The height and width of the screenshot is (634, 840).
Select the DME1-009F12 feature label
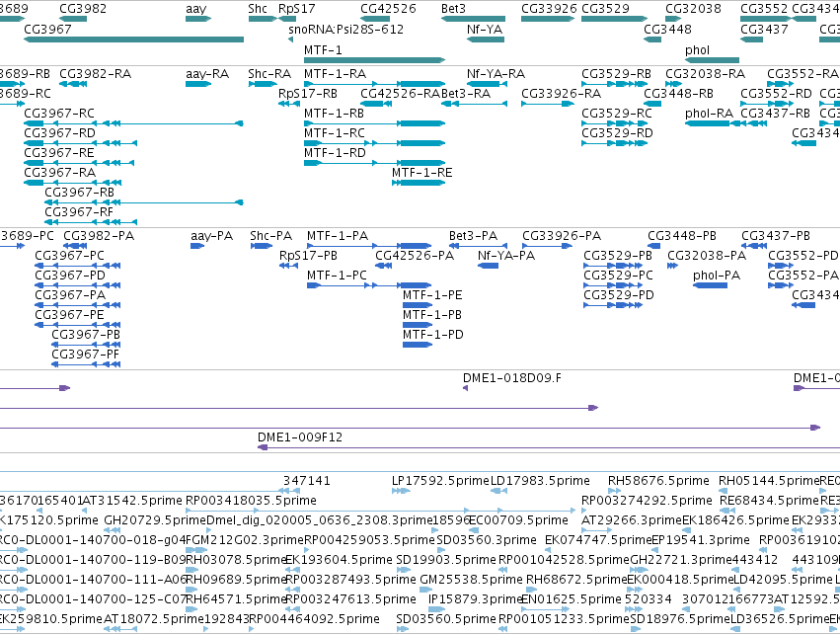click(x=300, y=436)
